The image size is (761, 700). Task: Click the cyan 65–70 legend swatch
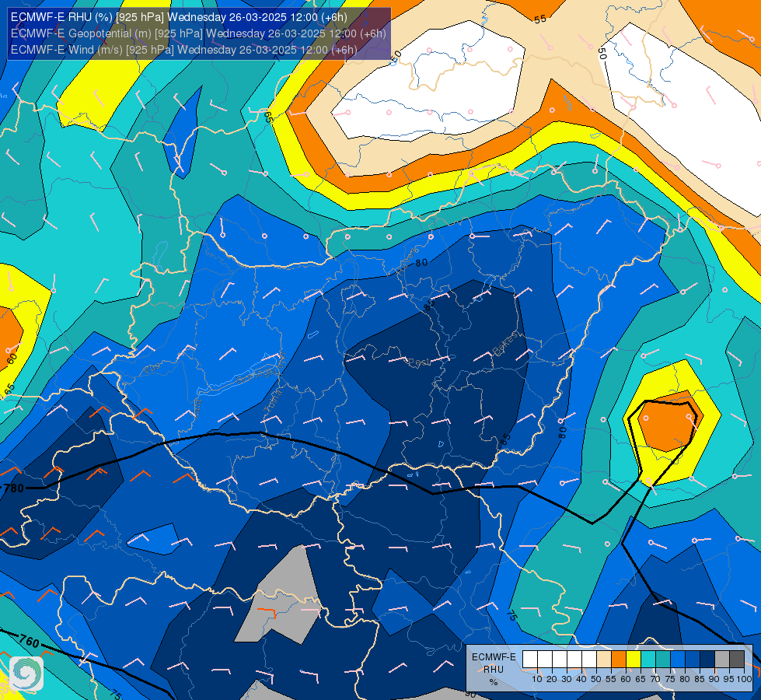pyautogui.click(x=648, y=660)
